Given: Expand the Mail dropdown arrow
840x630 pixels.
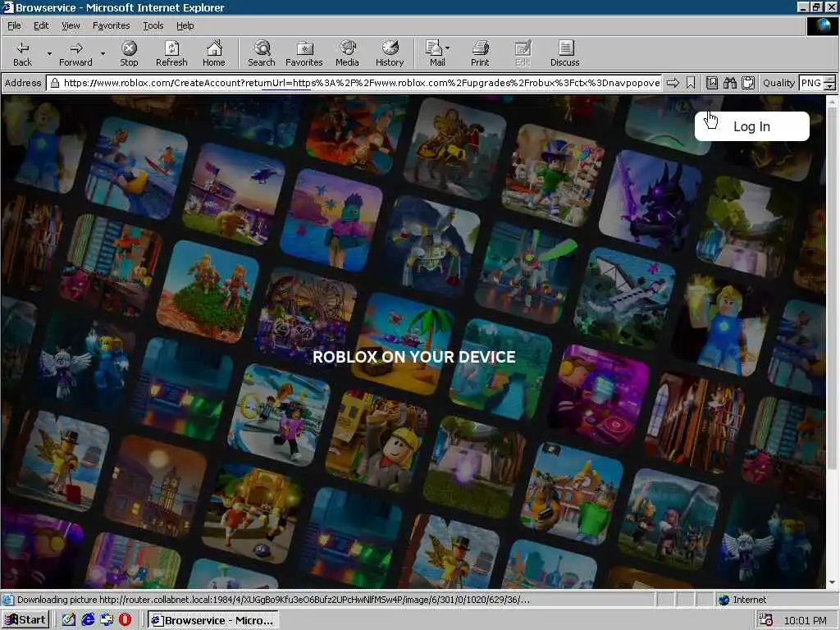Looking at the screenshot, I should pyautogui.click(x=447, y=48).
